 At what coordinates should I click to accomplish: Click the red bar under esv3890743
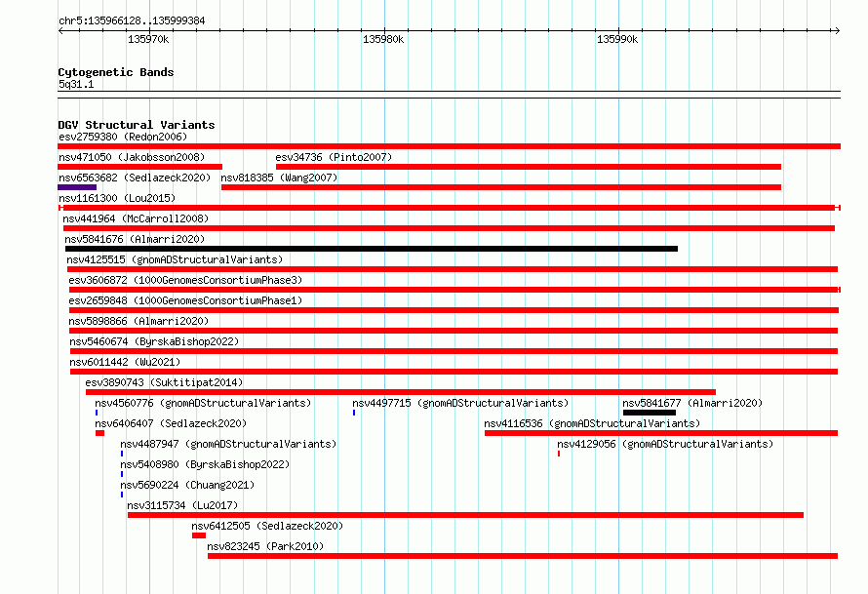pyautogui.click(x=401, y=392)
